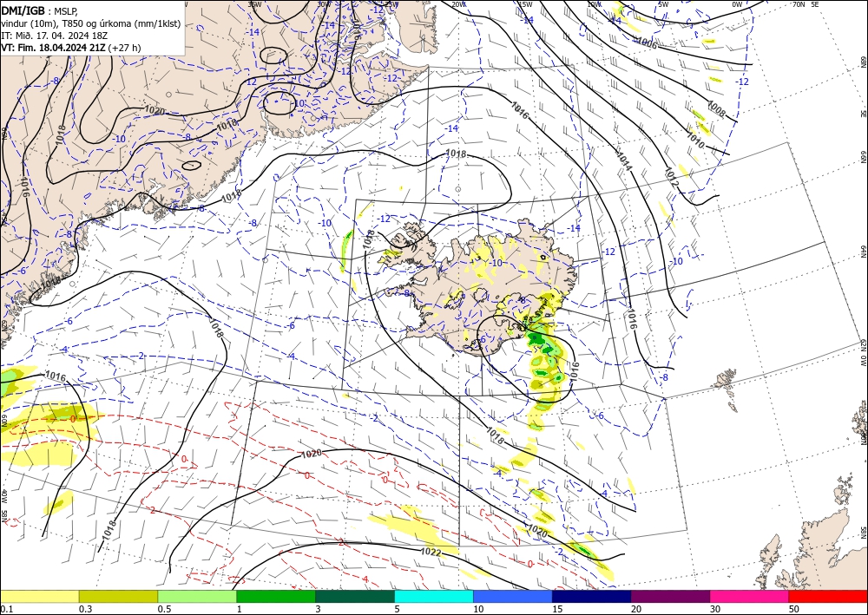Click the olive 0.3–0.5 legend swatch

pos(118,596)
